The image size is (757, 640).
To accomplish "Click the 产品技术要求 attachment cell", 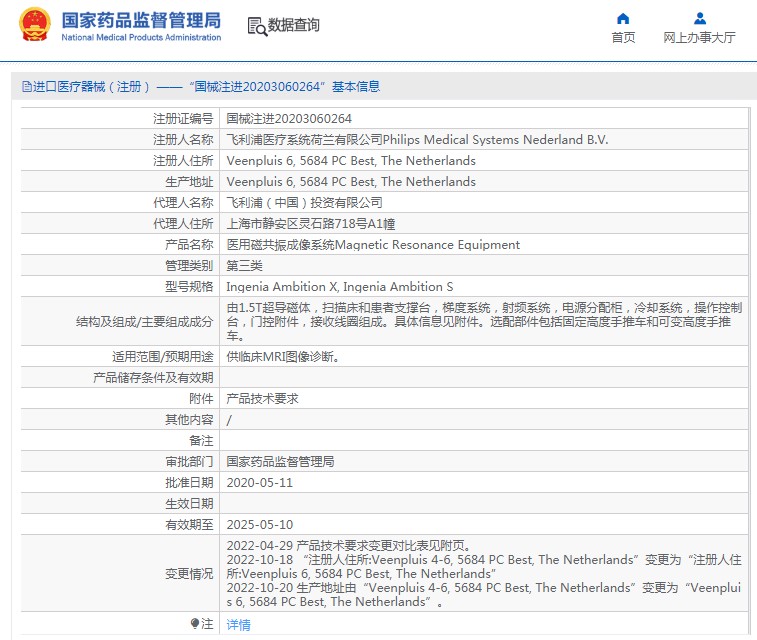I will 262,398.
